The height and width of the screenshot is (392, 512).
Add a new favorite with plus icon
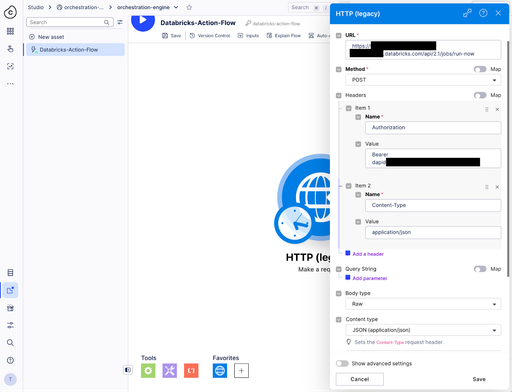point(241,370)
